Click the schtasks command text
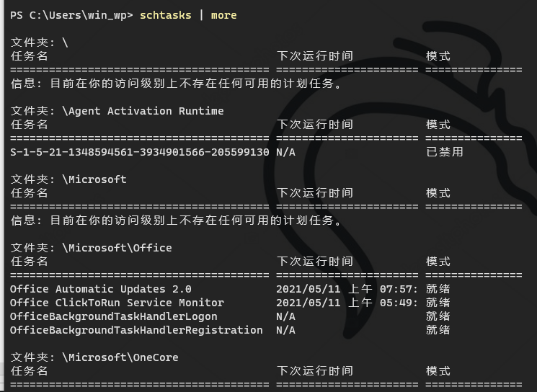 pyautogui.click(x=165, y=15)
